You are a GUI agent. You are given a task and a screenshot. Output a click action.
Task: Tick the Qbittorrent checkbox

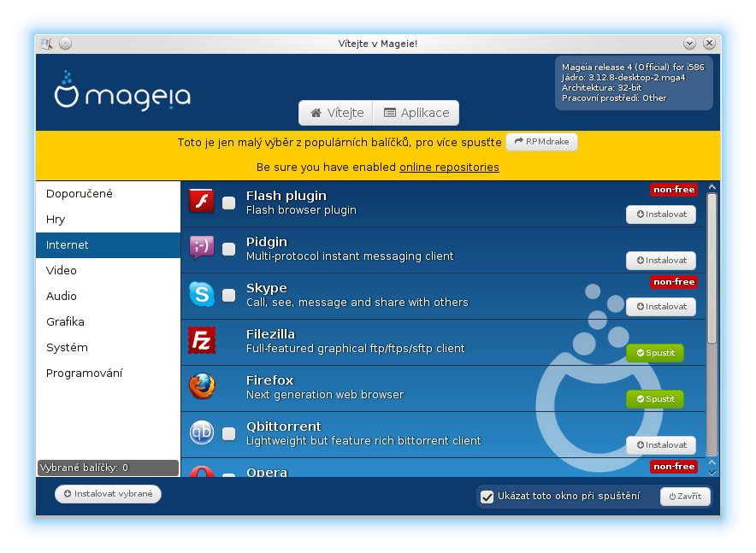coord(228,434)
